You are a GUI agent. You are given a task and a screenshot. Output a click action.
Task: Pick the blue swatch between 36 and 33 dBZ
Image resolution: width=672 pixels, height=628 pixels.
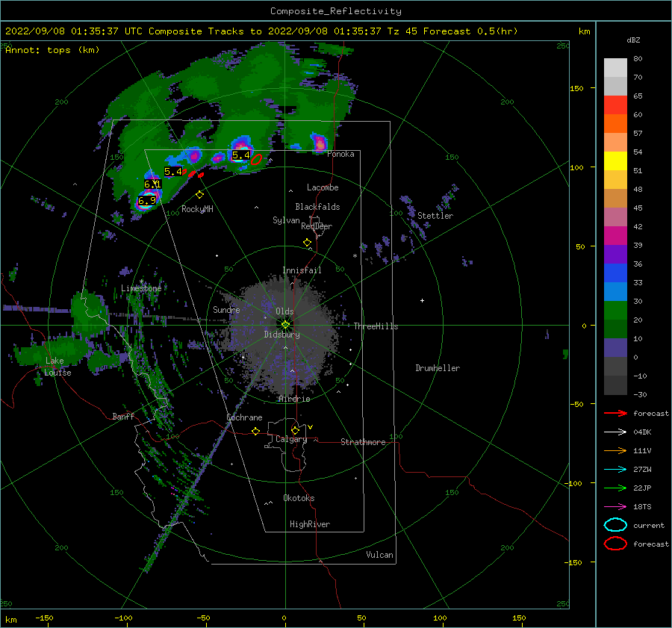pyautogui.click(x=615, y=273)
